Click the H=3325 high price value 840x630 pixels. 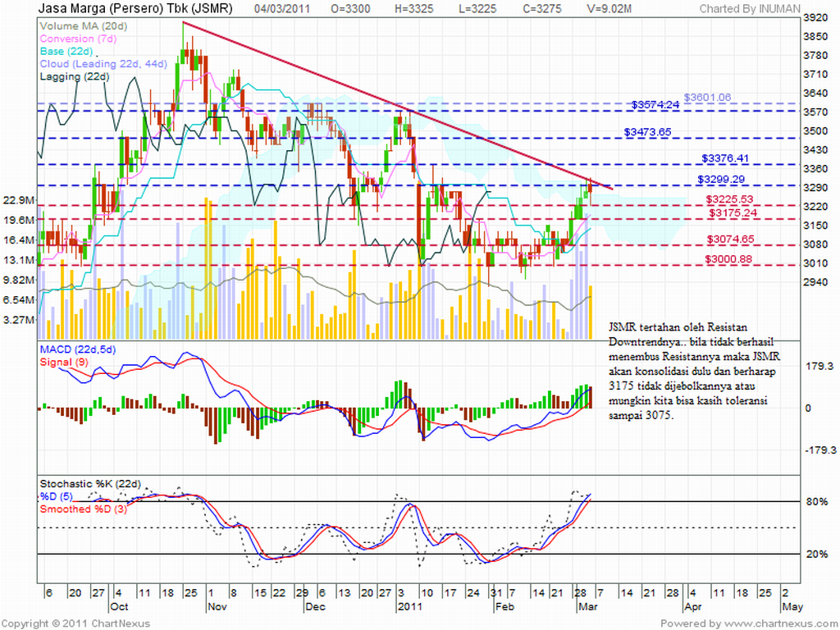click(x=413, y=8)
